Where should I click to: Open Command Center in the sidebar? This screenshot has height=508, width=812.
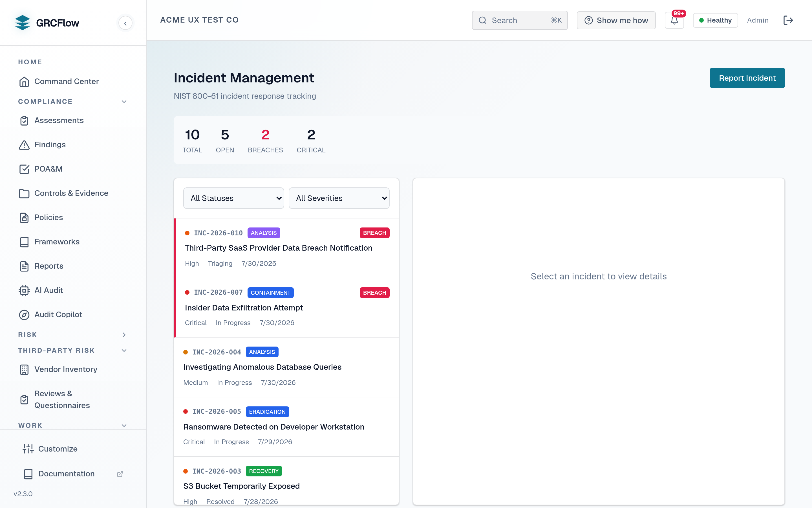tap(73, 82)
